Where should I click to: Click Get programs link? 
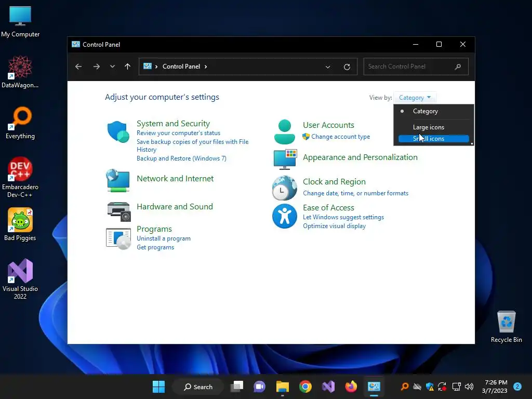pos(155,247)
